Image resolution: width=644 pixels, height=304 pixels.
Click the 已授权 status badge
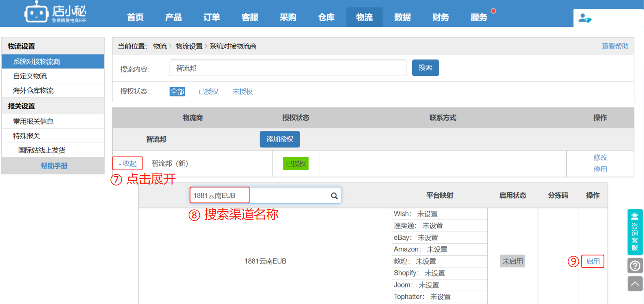[x=296, y=164]
